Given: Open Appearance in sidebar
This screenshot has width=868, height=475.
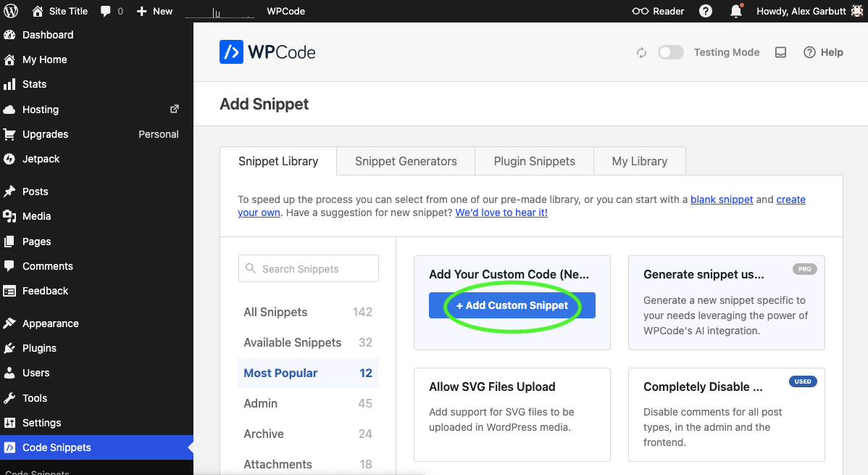Looking at the screenshot, I should [x=96, y=323].
